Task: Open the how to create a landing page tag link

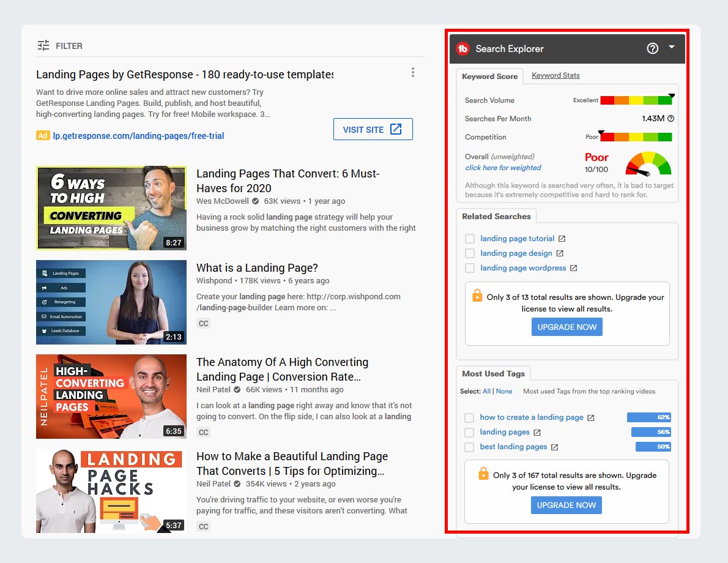Action: coord(532,417)
